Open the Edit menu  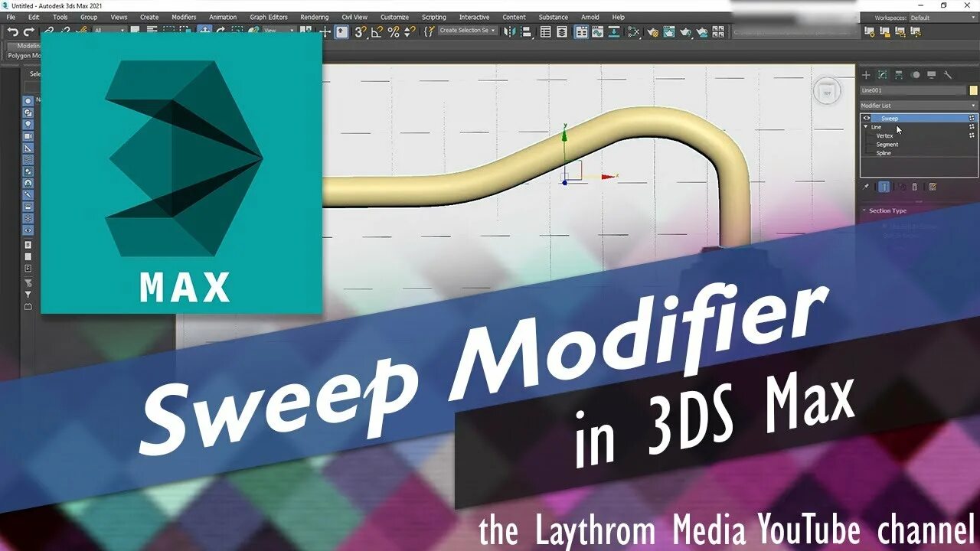(34, 17)
